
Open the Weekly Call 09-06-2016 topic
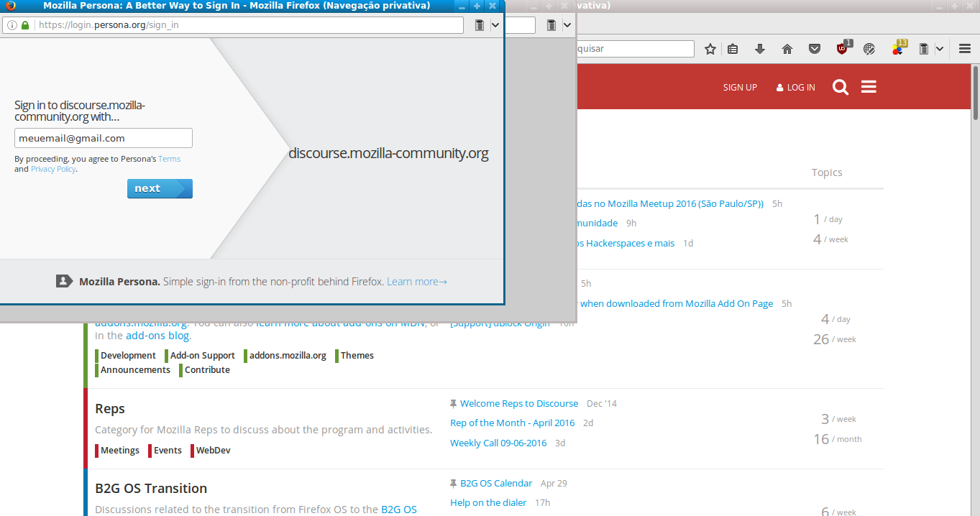click(498, 443)
